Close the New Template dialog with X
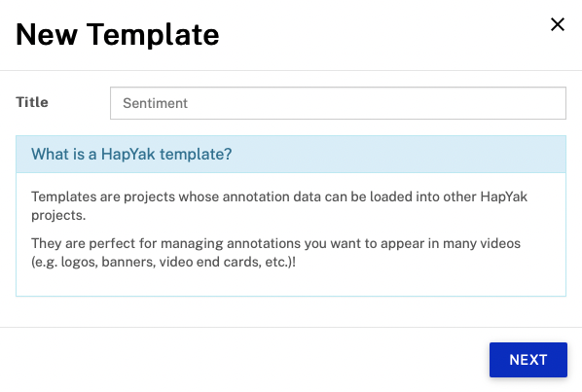 coord(557,25)
